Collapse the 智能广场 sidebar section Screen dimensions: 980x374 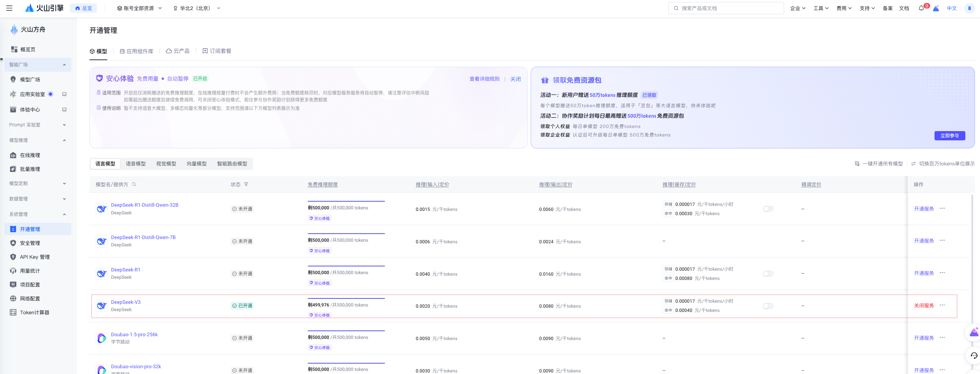click(38, 65)
